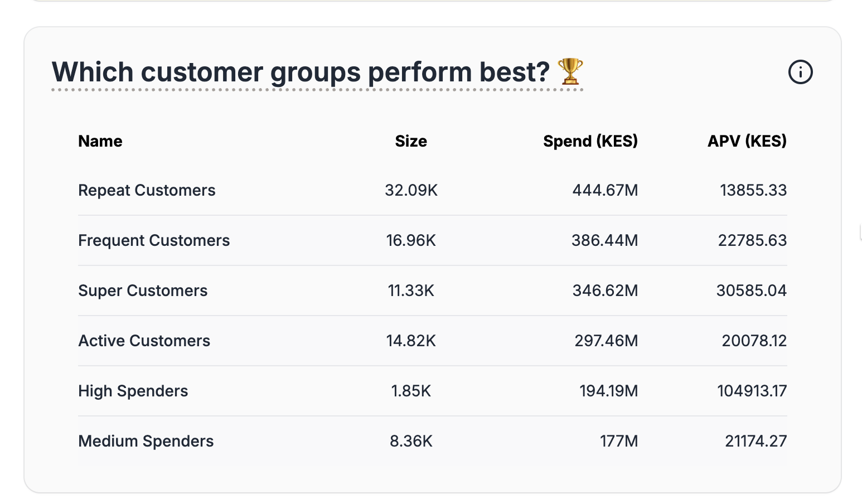Select the Frequent Customers row
The image size is (862, 504).
(154, 240)
